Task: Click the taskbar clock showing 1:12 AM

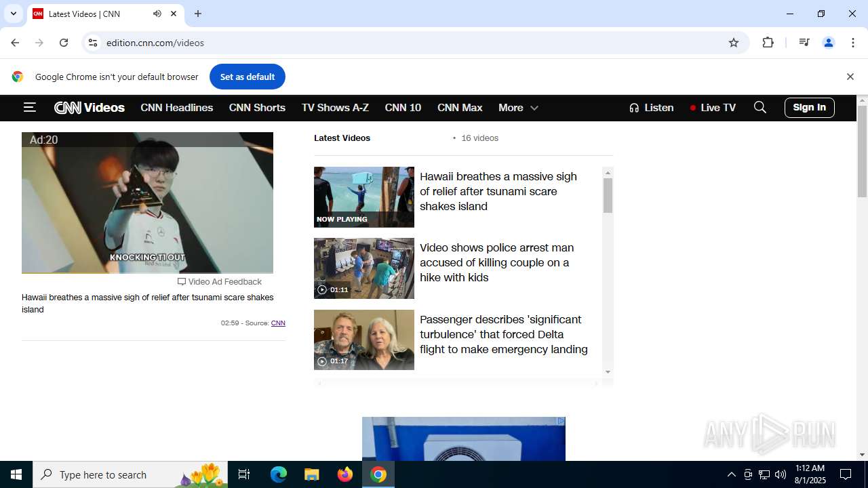Action: [x=810, y=474]
